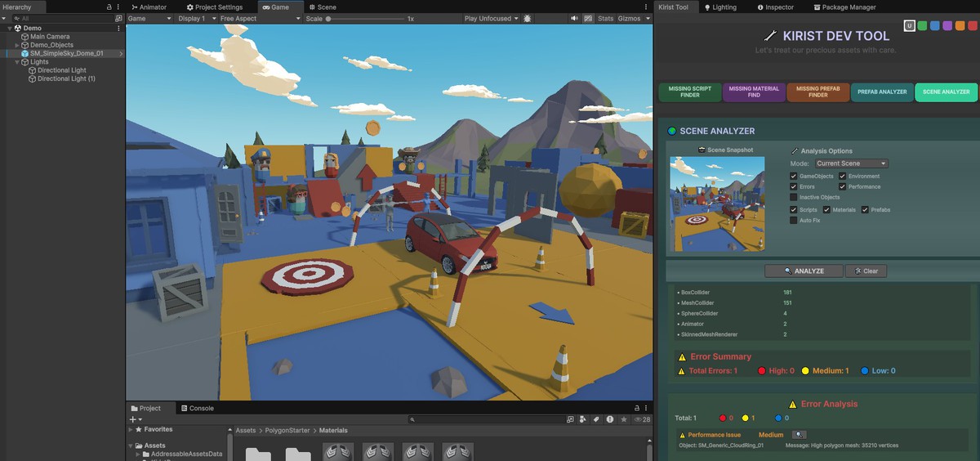Click the Error Analysis warning triangle icon
The width and height of the screenshot is (980, 461).
point(792,404)
